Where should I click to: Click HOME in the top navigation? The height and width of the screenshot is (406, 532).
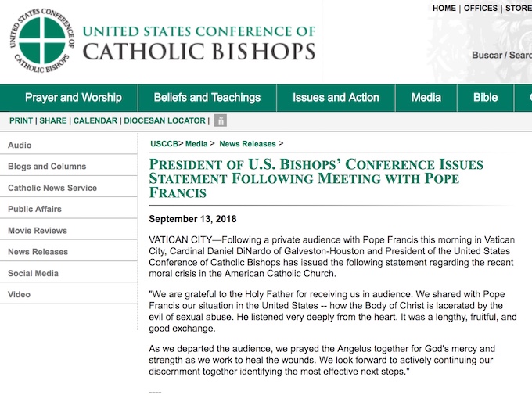pyautogui.click(x=444, y=9)
